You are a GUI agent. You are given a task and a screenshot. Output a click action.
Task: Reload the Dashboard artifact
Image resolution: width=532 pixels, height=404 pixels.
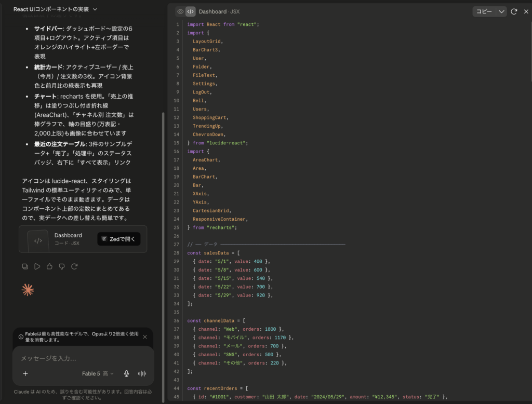(x=514, y=11)
